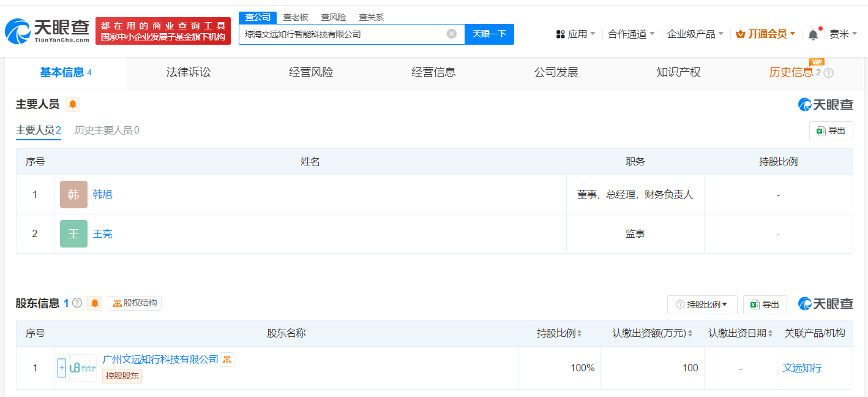868x397 pixels.
Task: Open the 合作通道 dropdown
Action: (631, 34)
